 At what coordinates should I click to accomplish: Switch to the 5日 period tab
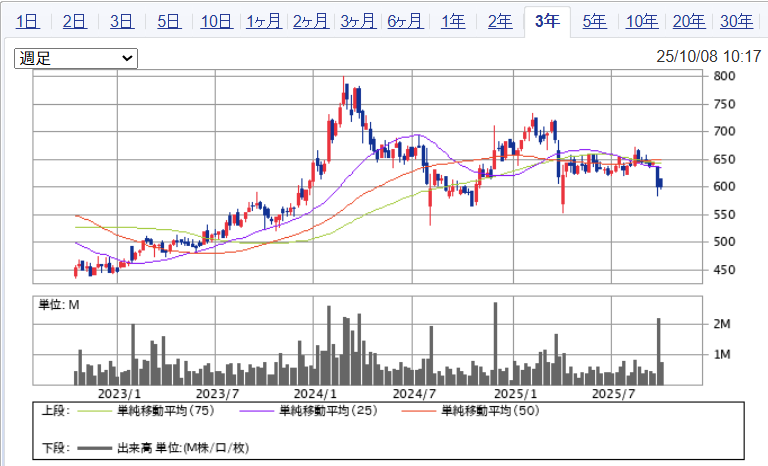(x=169, y=21)
